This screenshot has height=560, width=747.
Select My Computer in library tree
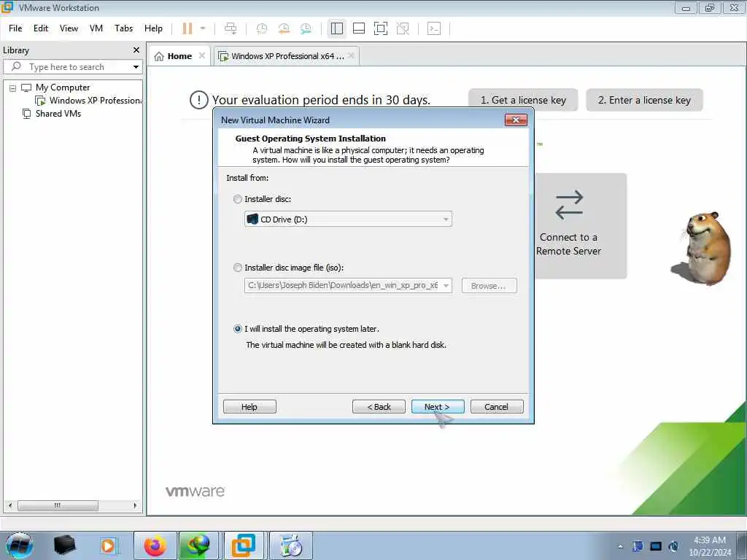pos(63,87)
